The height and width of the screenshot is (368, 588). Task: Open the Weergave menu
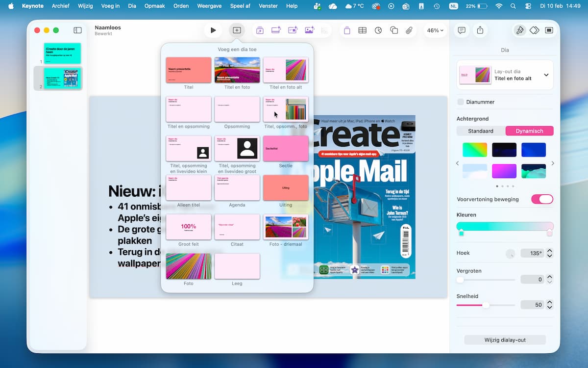tap(210, 6)
